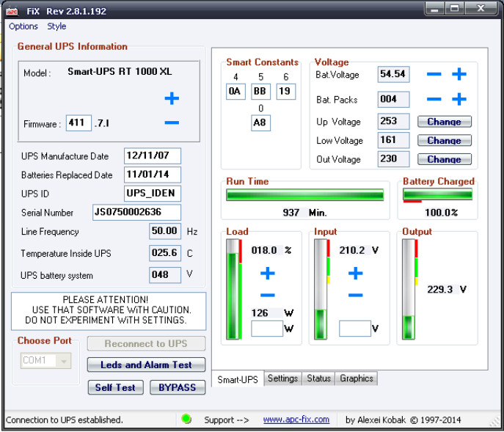Switch to the Smart-UPS tab
The width and height of the screenshot is (504, 432).
238,379
